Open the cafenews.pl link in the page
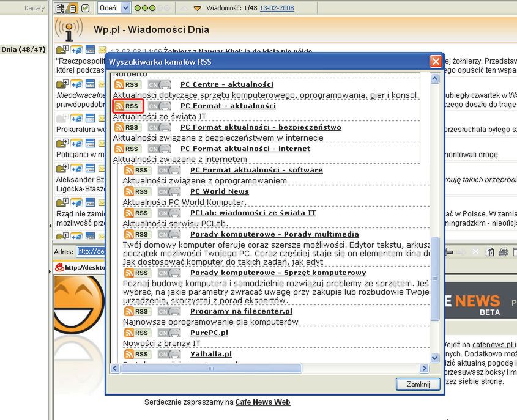 coord(493,345)
